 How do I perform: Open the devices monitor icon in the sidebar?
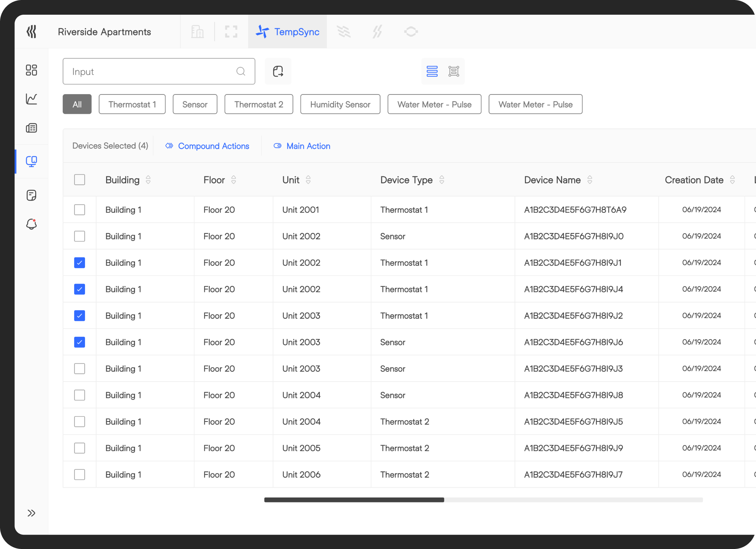coord(31,161)
